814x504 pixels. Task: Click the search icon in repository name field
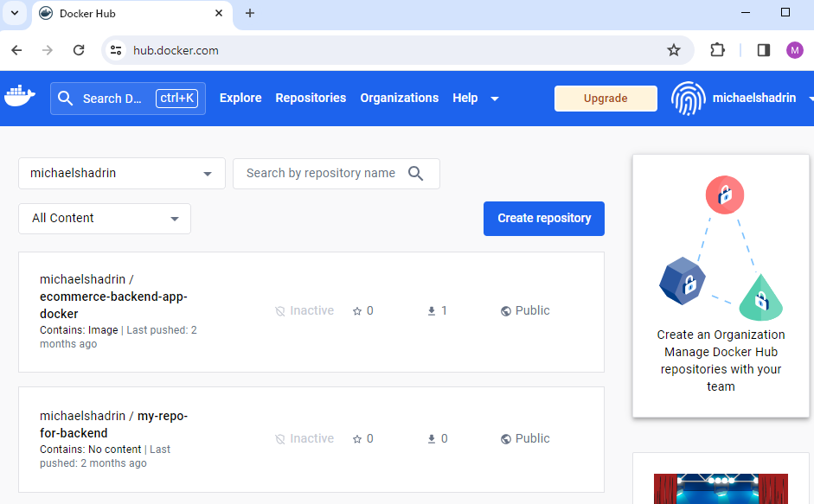[x=416, y=174]
